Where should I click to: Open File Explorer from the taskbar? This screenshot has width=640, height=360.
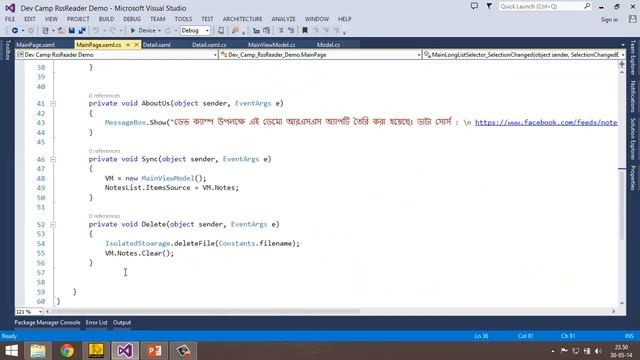pyautogui.click(x=38, y=351)
